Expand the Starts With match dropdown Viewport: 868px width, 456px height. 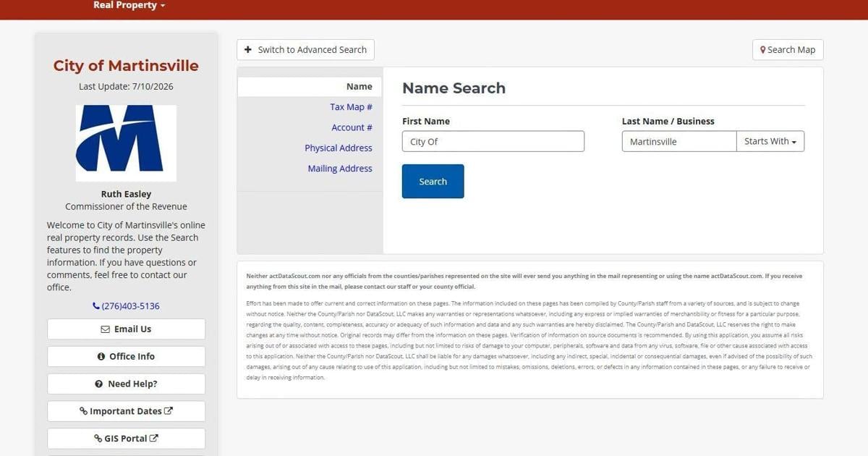pyautogui.click(x=770, y=141)
